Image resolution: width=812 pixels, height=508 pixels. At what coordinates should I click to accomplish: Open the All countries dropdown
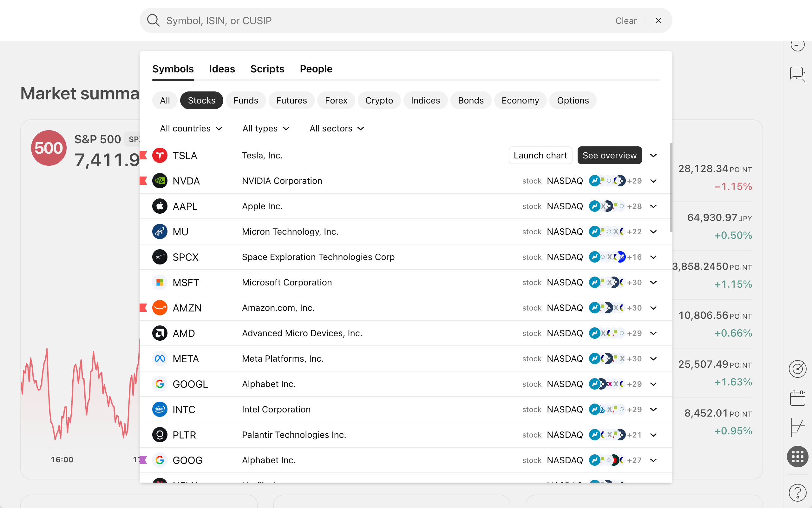[x=191, y=128]
